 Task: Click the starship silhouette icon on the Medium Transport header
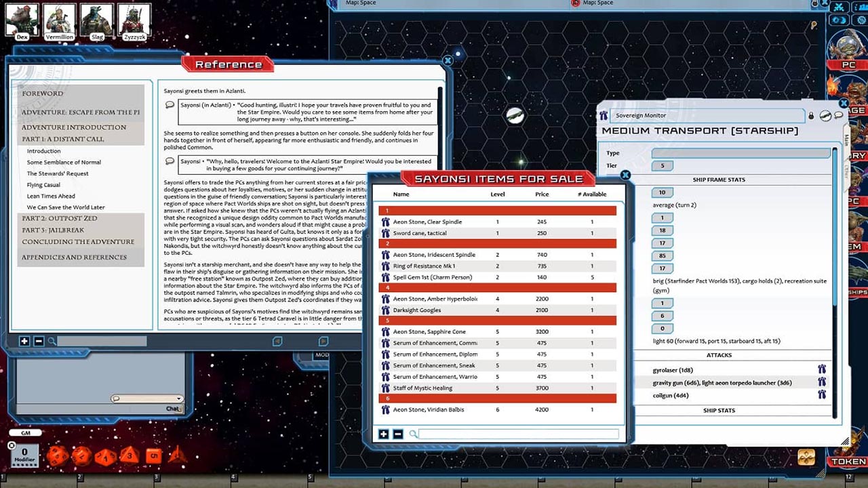point(825,115)
